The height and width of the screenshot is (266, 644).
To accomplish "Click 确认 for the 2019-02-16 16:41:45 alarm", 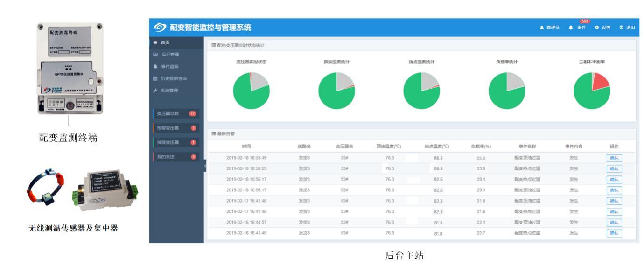I will [614, 233].
